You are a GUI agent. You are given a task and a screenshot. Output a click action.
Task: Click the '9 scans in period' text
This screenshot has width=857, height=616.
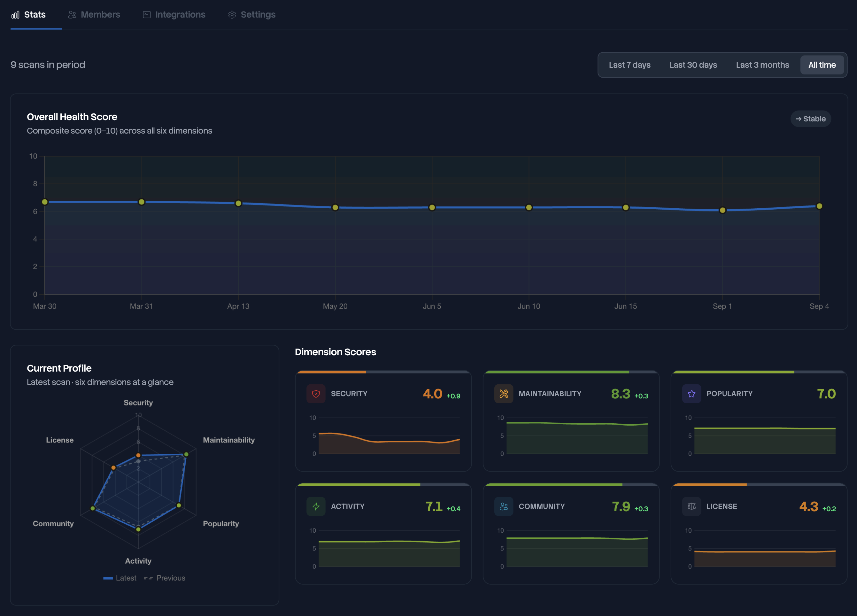coord(48,65)
